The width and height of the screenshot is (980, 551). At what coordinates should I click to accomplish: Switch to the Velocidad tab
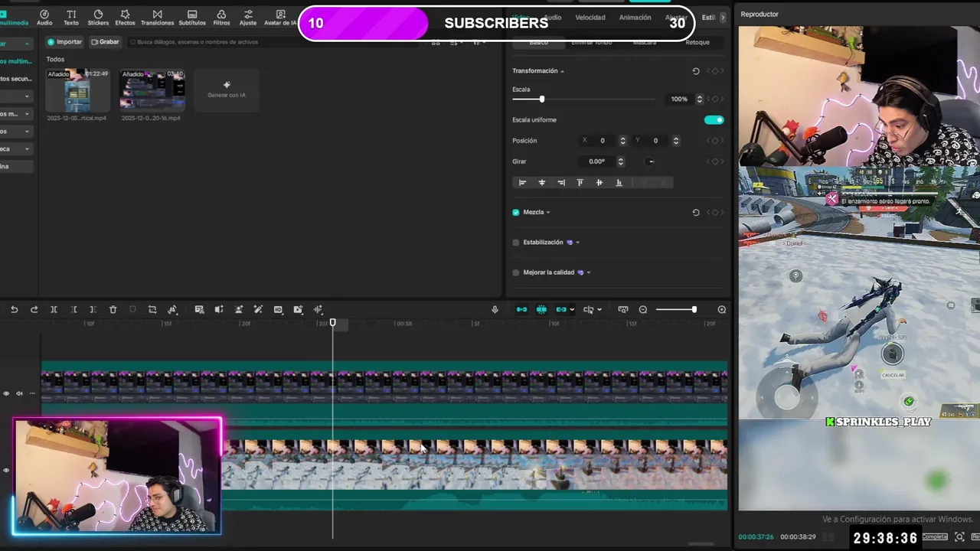pyautogui.click(x=590, y=18)
